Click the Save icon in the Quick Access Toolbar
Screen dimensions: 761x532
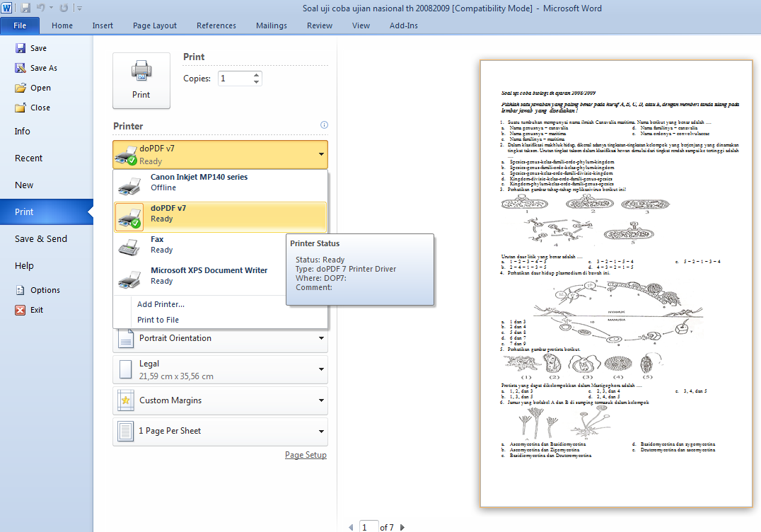tap(25, 8)
